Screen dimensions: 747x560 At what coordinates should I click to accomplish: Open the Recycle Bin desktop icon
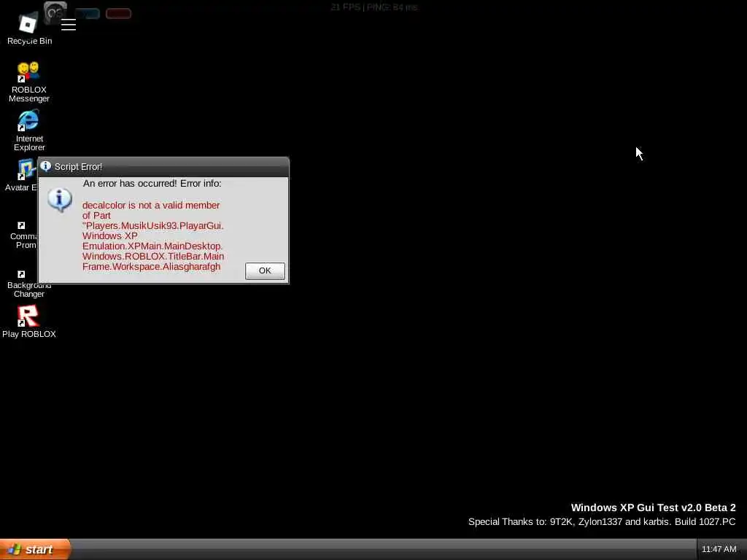pos(28,29)
